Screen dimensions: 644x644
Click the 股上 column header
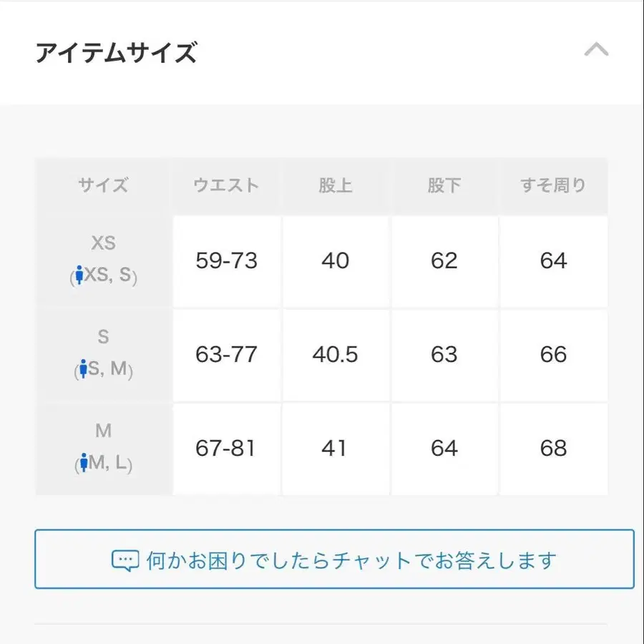point(336,185)
